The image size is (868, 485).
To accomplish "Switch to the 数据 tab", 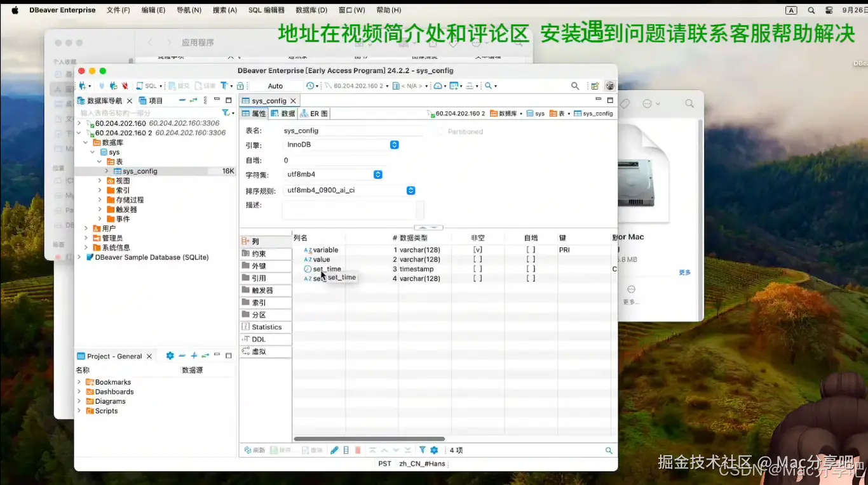I will click(x=283, y=114).
